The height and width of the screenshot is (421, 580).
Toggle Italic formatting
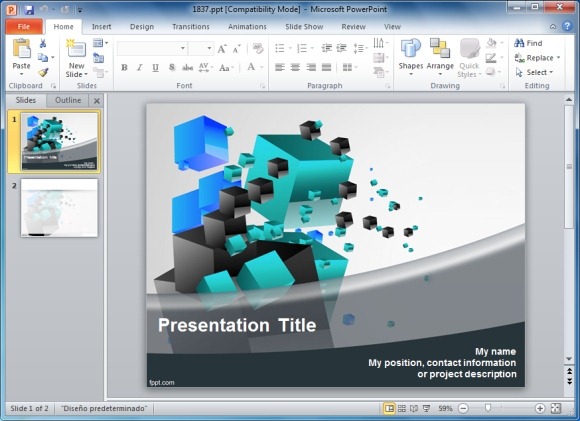point(139,68)
